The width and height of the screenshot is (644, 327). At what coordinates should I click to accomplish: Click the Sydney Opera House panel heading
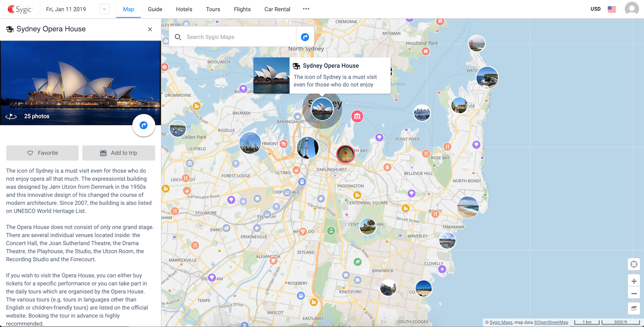tap(51, 29)
